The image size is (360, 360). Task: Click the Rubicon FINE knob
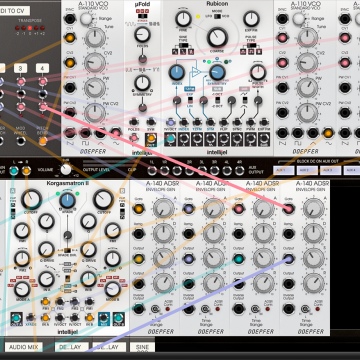pos(183,19)
